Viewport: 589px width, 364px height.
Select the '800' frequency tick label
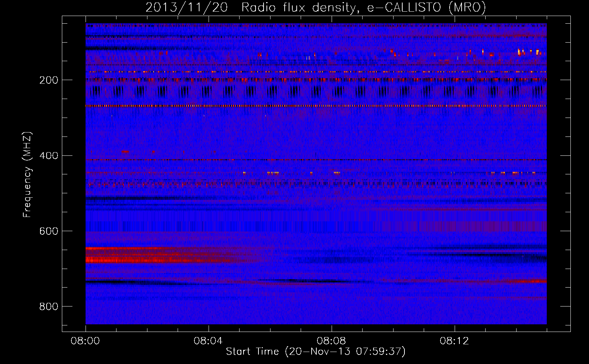tap(49, 307)
